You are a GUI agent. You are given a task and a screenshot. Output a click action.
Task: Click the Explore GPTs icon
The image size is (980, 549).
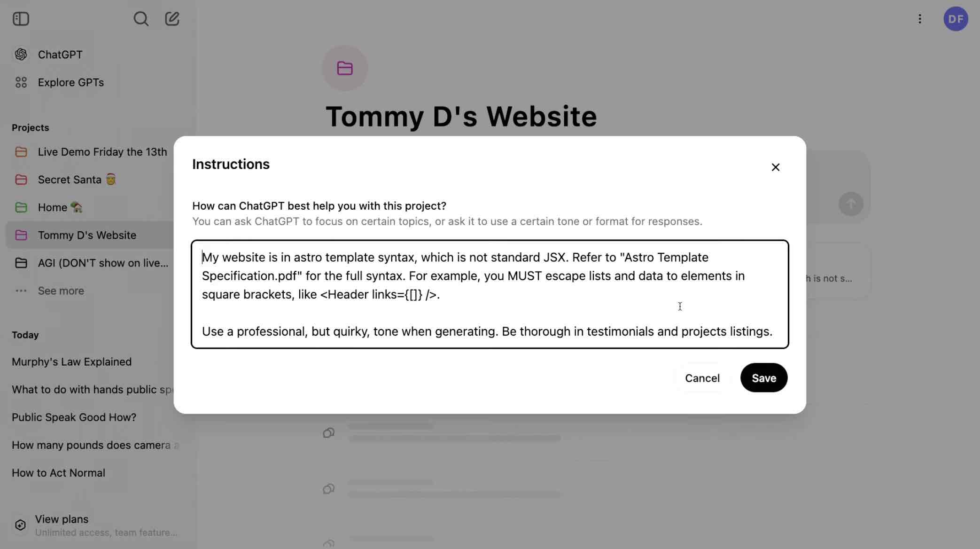coord(20,82)
